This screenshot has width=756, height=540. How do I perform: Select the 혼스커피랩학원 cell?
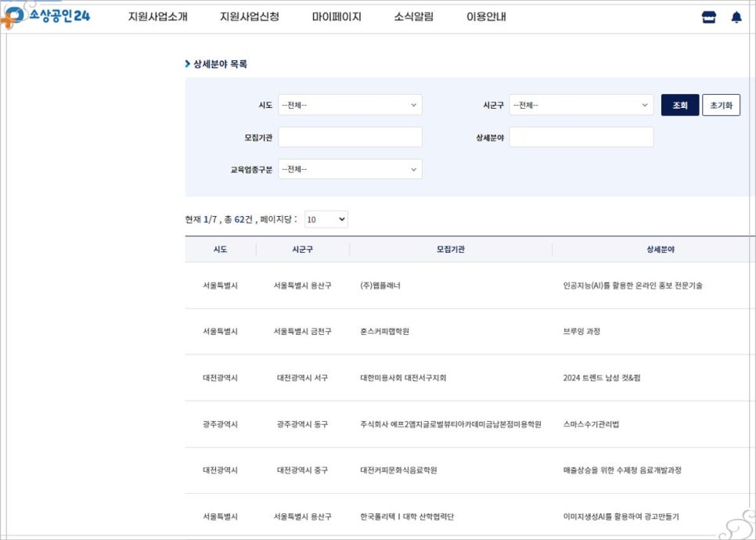(x=384, y=331)
